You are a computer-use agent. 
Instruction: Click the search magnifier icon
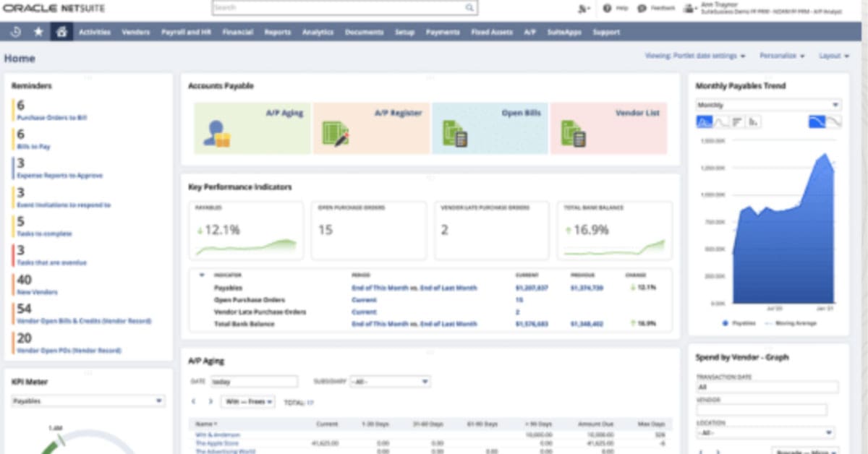click(469, 7)
